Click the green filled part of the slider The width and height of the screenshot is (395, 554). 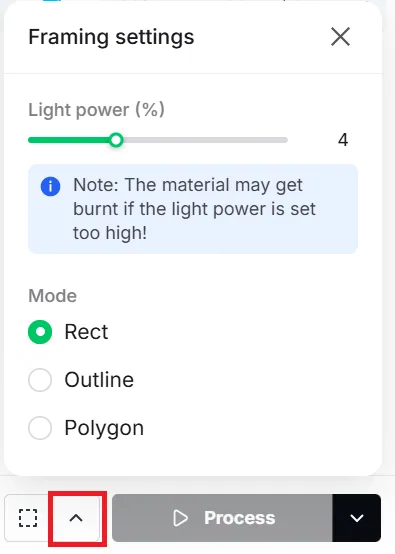point(69,140)
